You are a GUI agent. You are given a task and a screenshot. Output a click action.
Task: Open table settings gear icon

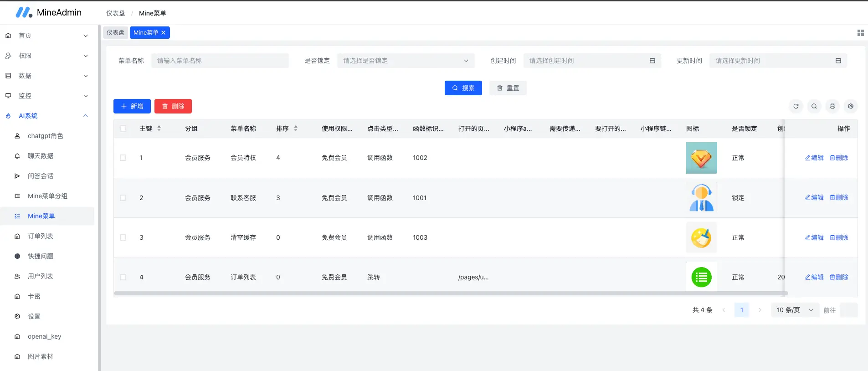850,106
